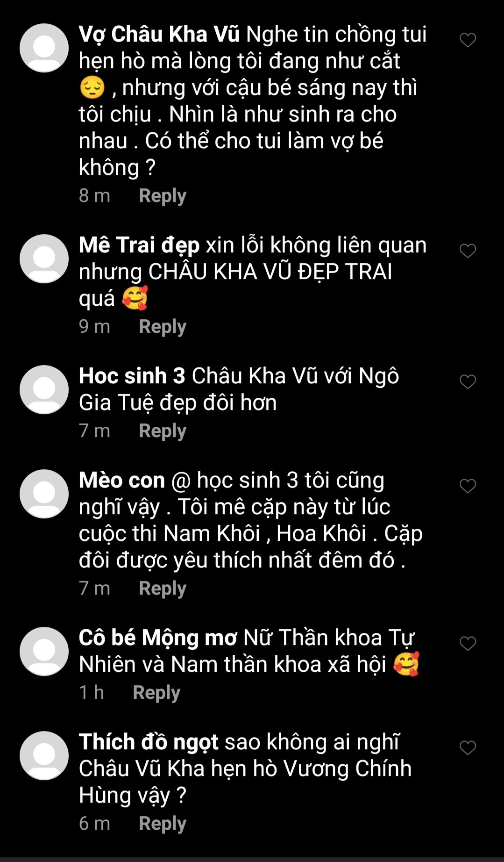Screen dimensions: 504x862
Task: Like Mê Trai đẹp's comment with the heart
Action: 468,251
